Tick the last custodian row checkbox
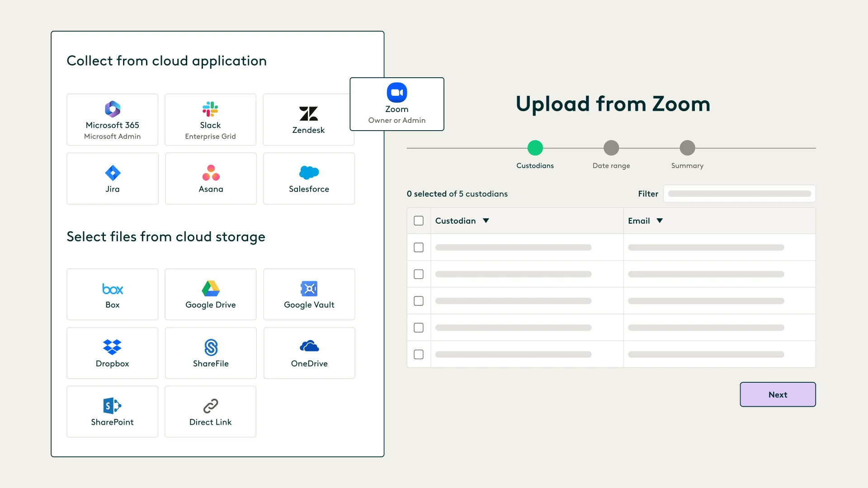Viewport: 868px width, 488px height. pos(419,354)
